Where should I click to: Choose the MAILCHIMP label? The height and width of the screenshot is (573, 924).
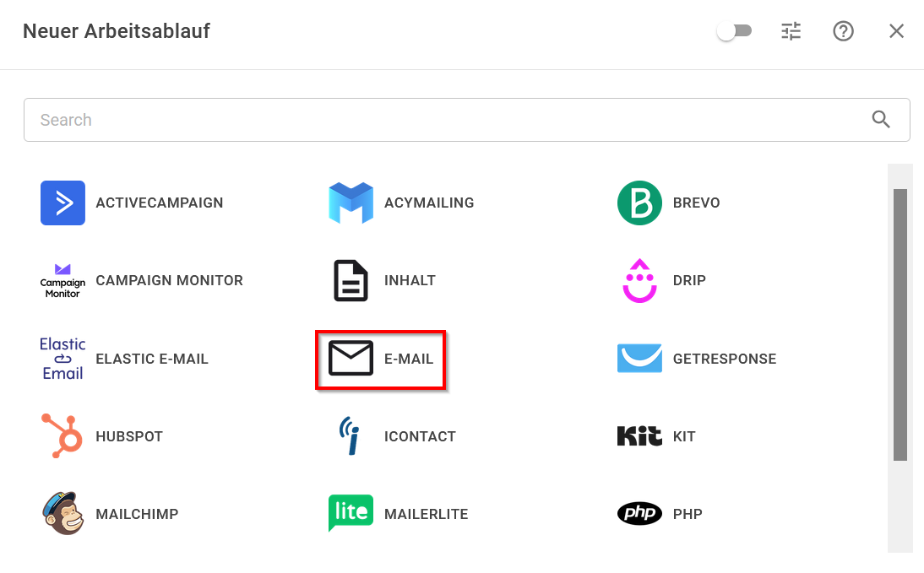click(x=137, y=514)
